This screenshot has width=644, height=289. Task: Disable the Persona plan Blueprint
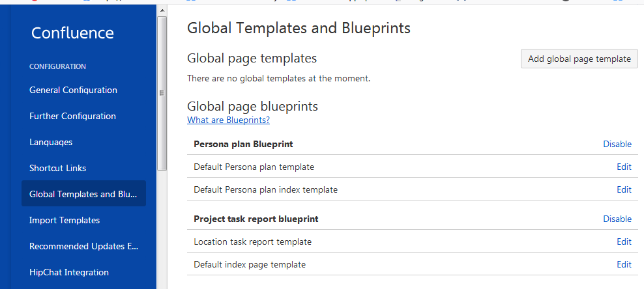(617, 144)
